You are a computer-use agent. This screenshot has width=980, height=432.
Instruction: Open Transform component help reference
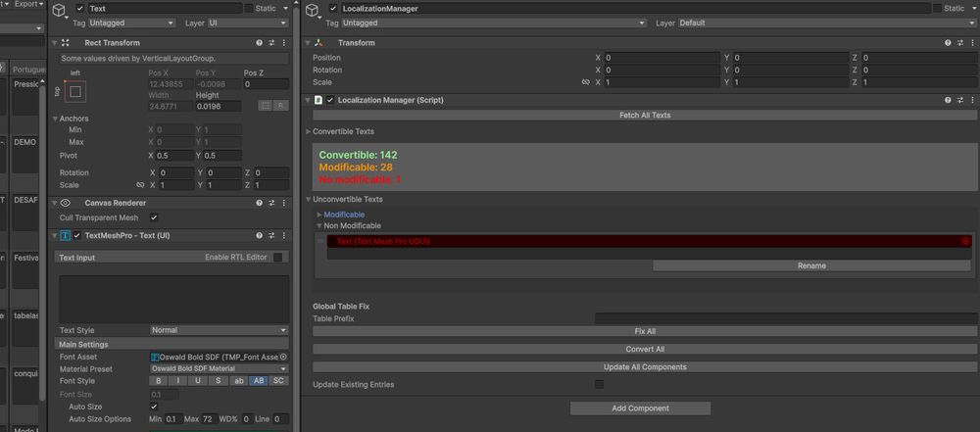point(948,43)
